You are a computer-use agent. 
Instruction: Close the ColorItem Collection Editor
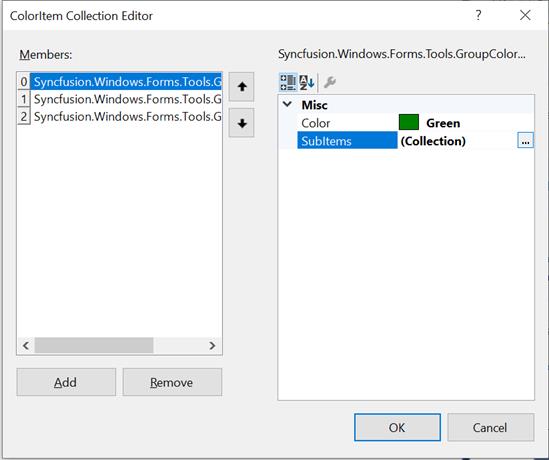pyautogui.click(x=525, y=15)
